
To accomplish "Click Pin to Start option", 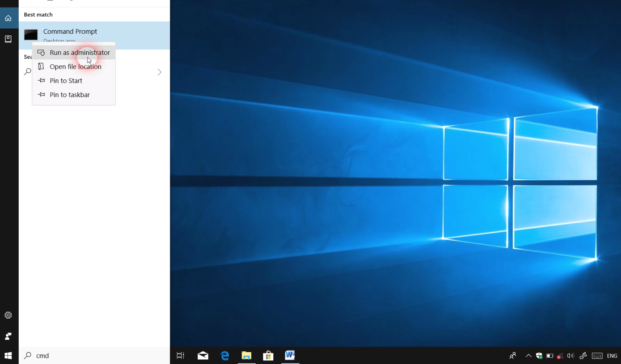I will [66, 81].
